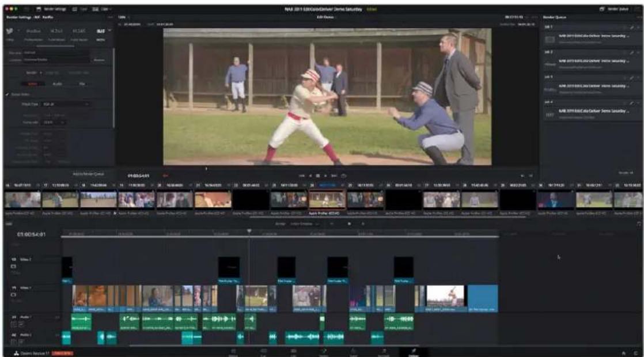Open Render Settings panel options menu

point(109,17)
